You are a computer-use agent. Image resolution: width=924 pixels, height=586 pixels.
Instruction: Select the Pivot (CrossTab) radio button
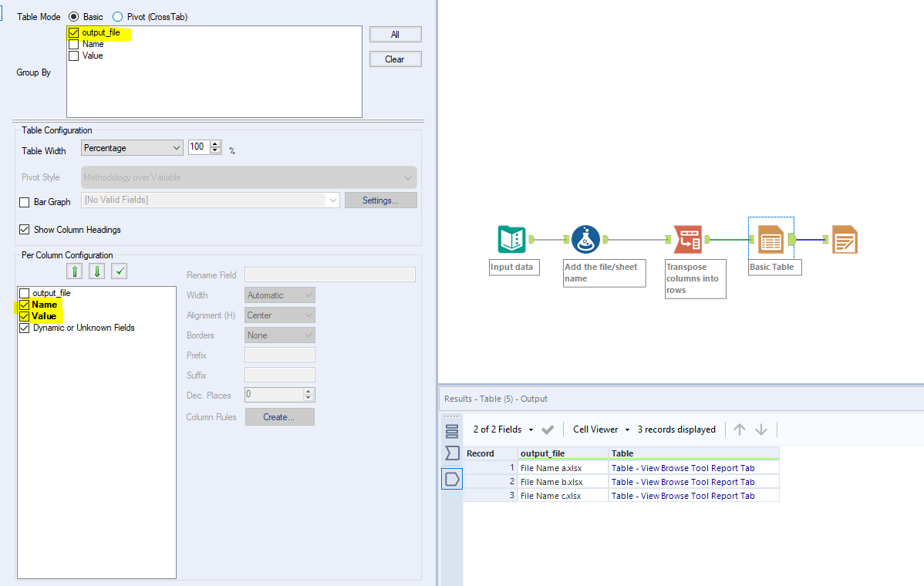tap(117, 16)
